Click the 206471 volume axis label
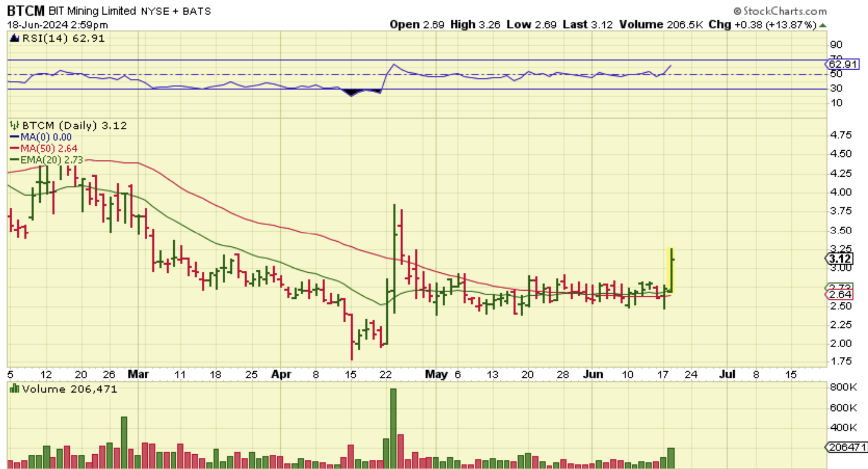The image size is (868, 469). 847,446
